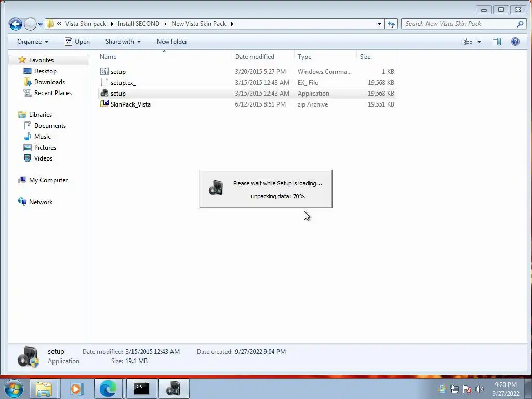Create a New folder
Screen dimensions: 532x399
point(172,42)
